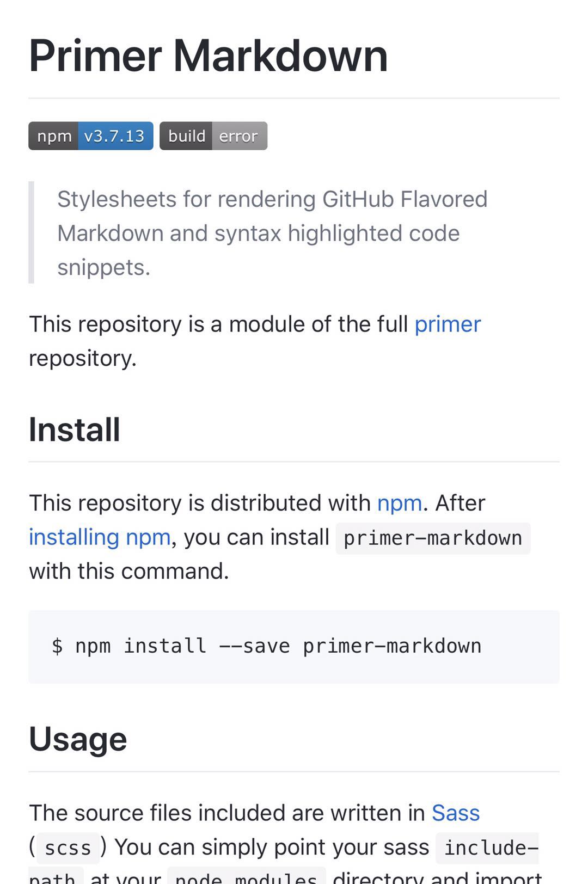Click the scss inline code label
The image size is (588, 884).
[x=68, y=848]
